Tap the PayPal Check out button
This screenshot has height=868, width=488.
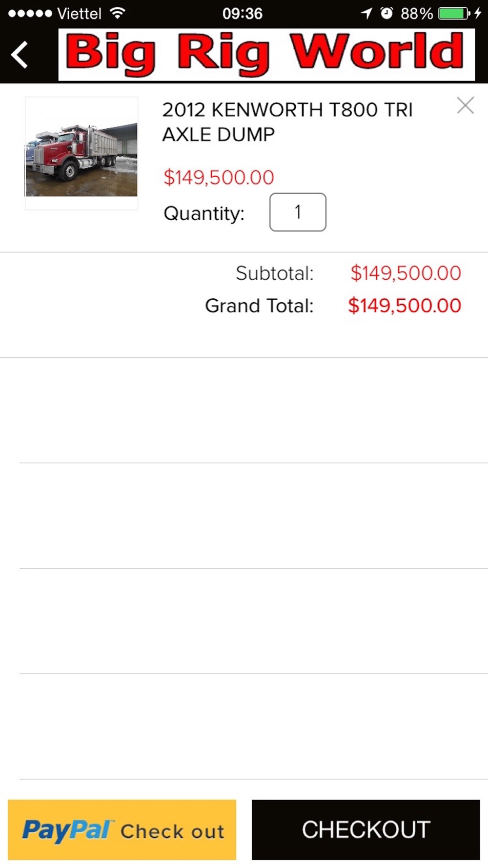[x=122, y=829]
